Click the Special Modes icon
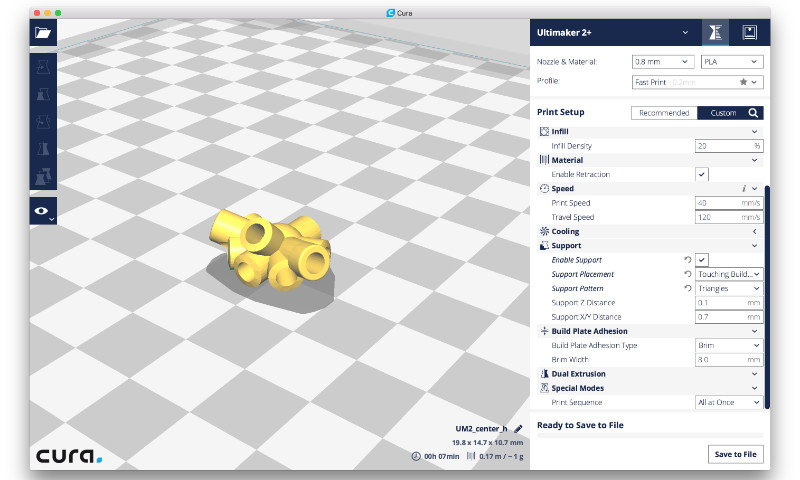Image resolution: width=800 pixels, height=480 pixels. tap(544, 388)
